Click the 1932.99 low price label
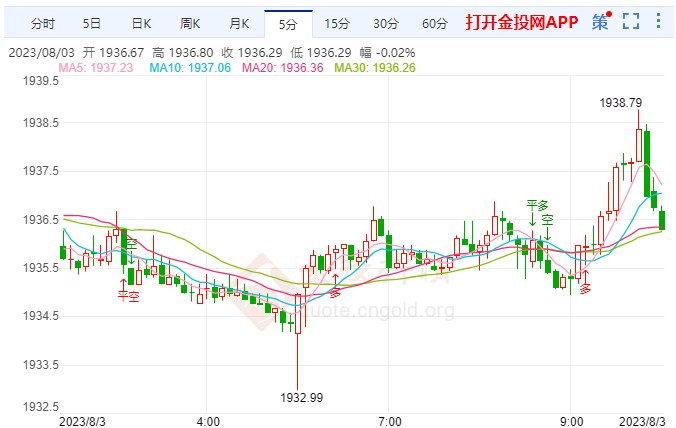This screenshot has width=676, height=428. 301,397
